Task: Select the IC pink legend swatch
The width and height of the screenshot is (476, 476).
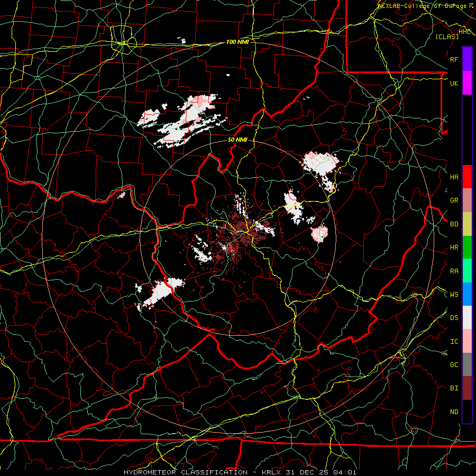Action: click(467, 341)
